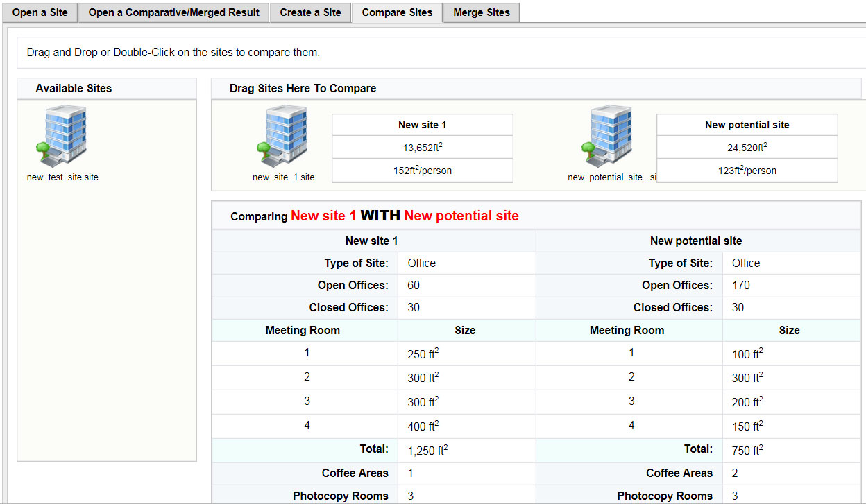866x504 pixels.
Task: Select Coffee Areas value for New potential site
Action: [x=735, y=473]
